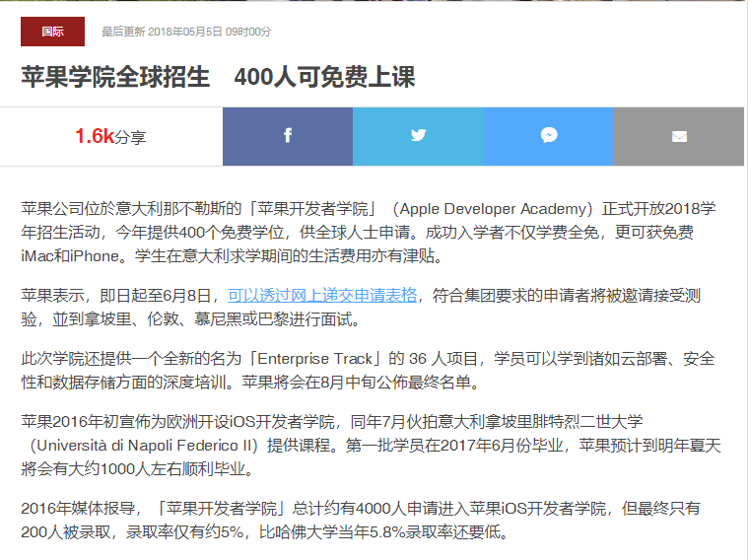This screenshot has height=560, width=749.
Task: Open link 可以透过网上递交申请表格
Action: 322,296
